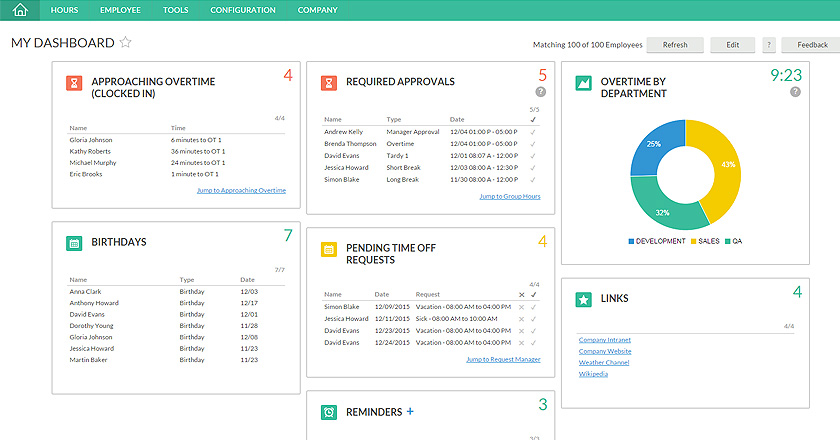Screen dimensions: 840x440
Task: Approve Brenda Thompson's Overtime checkmark
Action: (532, 144)
